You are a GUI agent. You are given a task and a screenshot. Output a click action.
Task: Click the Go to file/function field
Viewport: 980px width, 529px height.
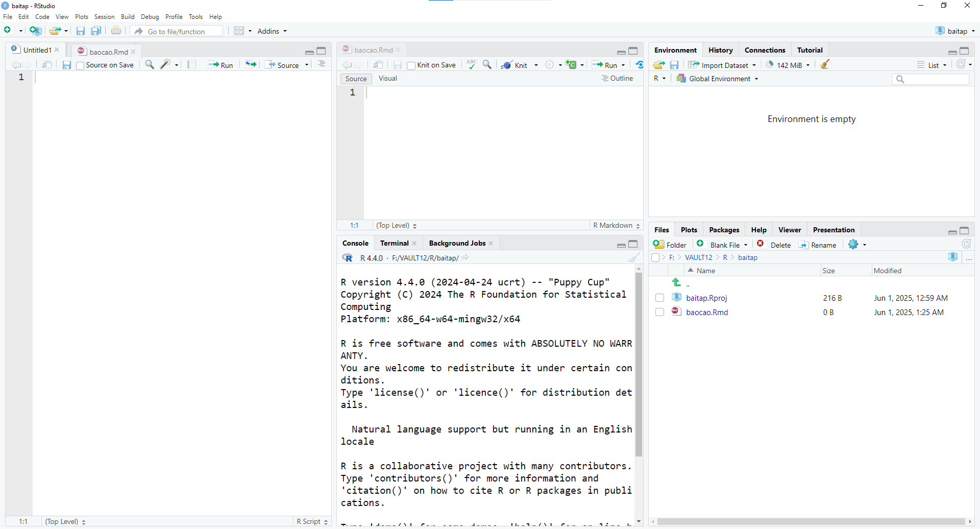(x=177, y=31)
